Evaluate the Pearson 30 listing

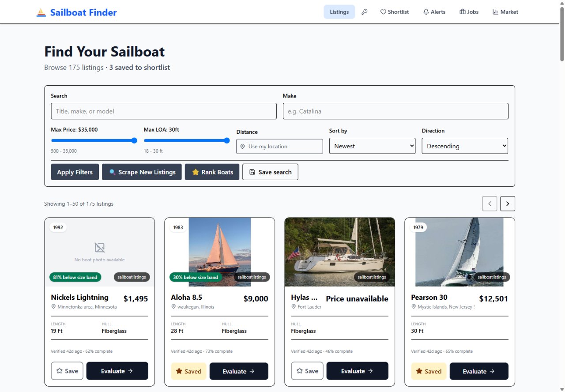coord(479,371)
